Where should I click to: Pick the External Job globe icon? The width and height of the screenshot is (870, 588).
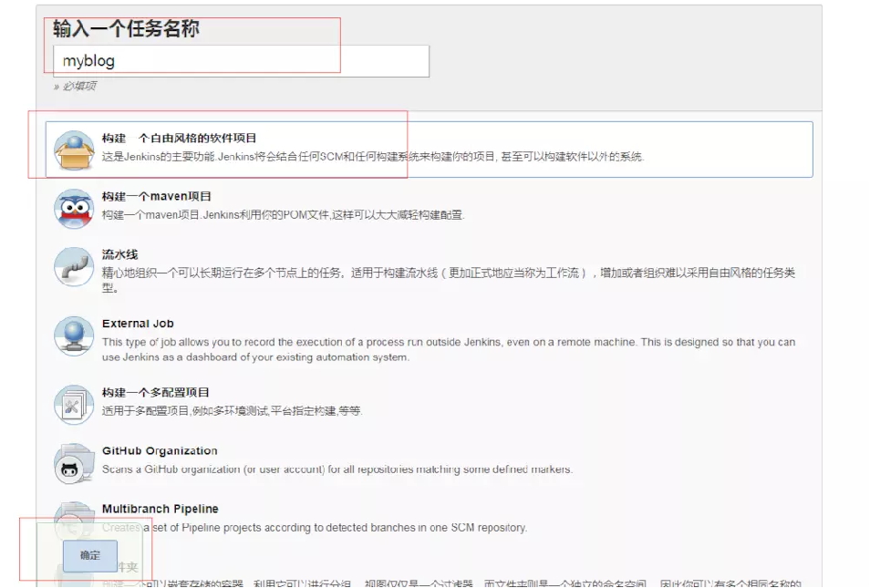coord(74,336)
